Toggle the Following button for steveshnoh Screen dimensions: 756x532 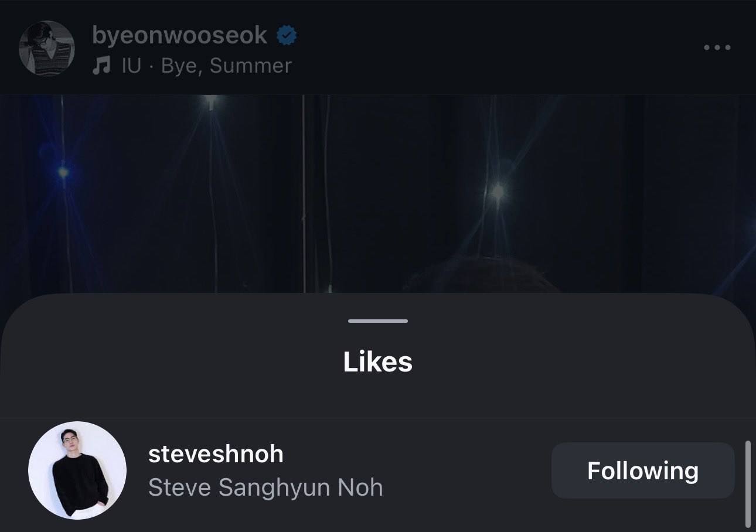click(x=642, y=470)
